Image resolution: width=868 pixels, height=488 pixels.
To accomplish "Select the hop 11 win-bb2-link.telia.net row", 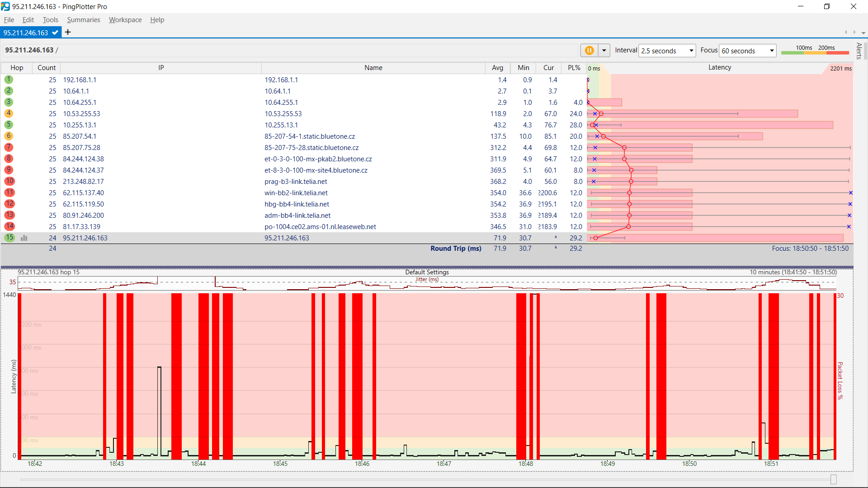I will coord(296,193).
